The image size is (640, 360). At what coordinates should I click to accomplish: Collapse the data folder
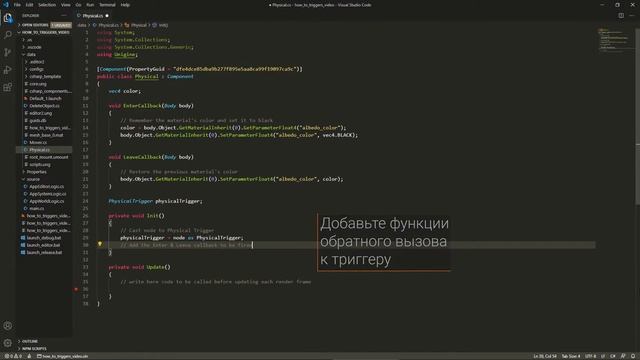pyautogui.click(x=31, y=54)
